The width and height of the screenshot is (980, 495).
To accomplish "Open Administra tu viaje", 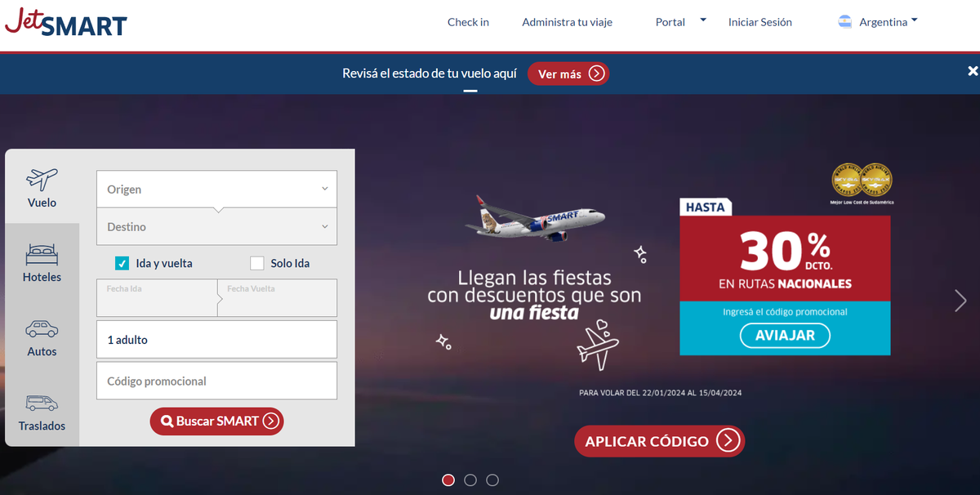I will click(x=567, y=22).
